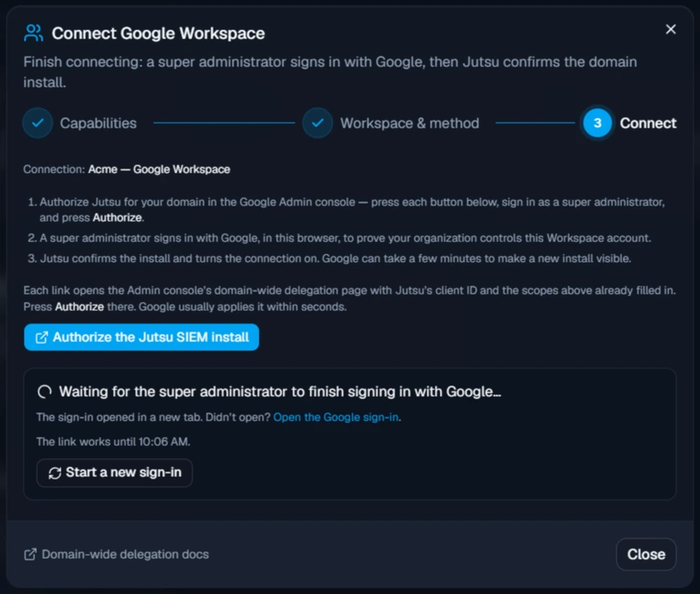Viewport: 700px width, 594px height.
Task: Click instruction 2 about super administrator signing in
Action: [339, 238]
